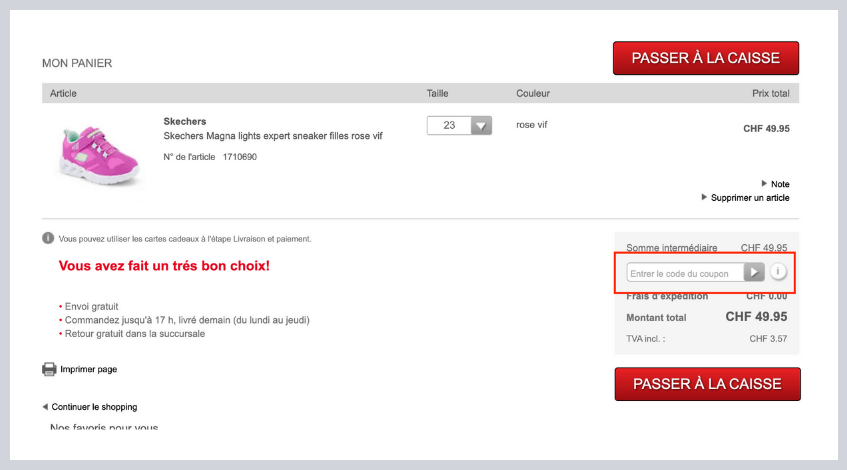Click the gift card info icon
The width and height of the screenshot is (847, 470).
click(x=48, y=238)
